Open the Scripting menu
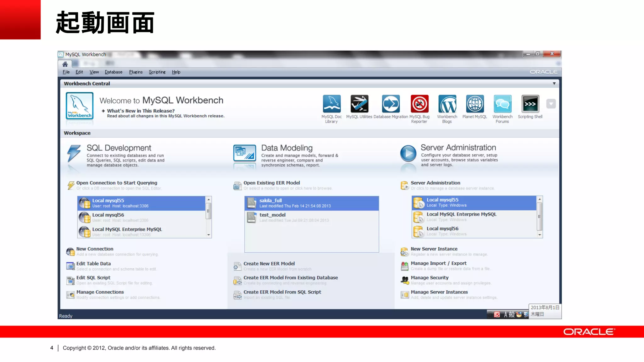Viewport: 644px width, 362px height. (x=157, y=72)
